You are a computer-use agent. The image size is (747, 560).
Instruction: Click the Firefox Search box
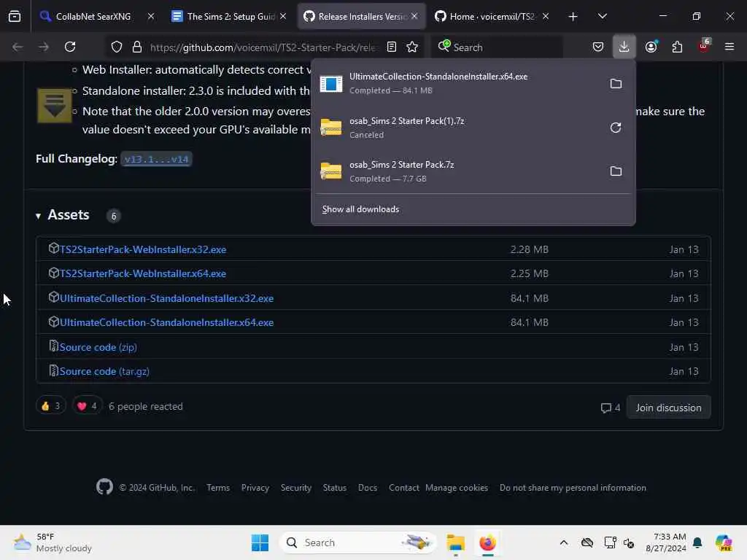[x=498, y=47]
